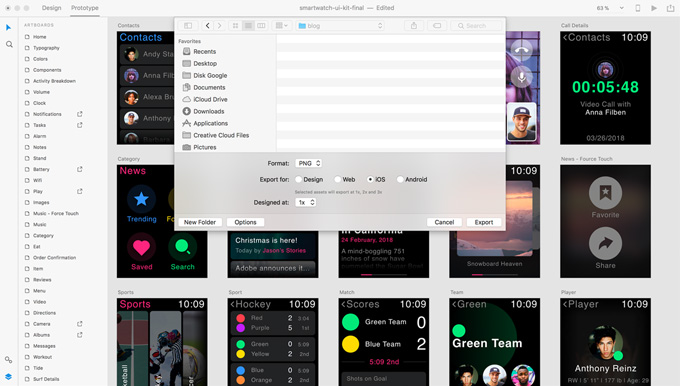
Task: Select the iOS export radio button
Action: (x=370, y=179)
